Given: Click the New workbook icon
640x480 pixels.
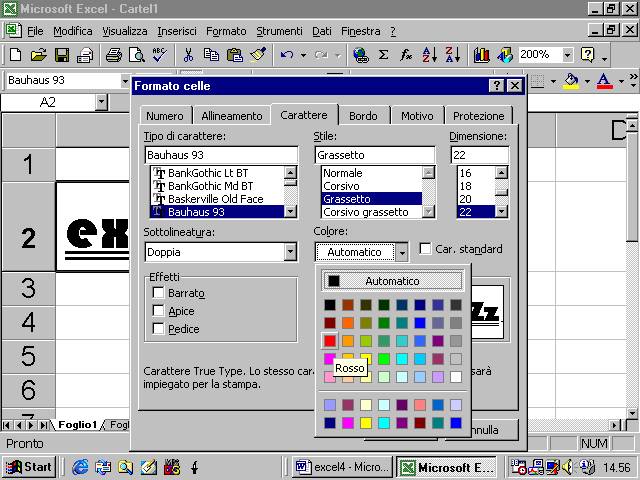Looking at the screenshot, I should (15, 54).
